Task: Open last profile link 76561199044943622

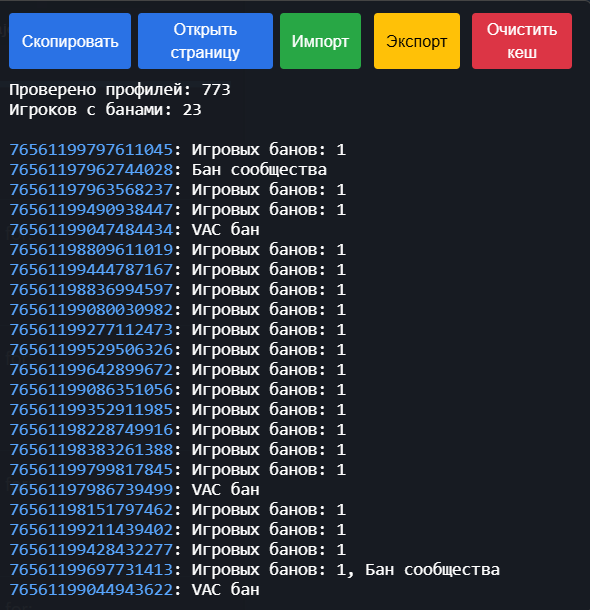Action: tap(91, 590)
